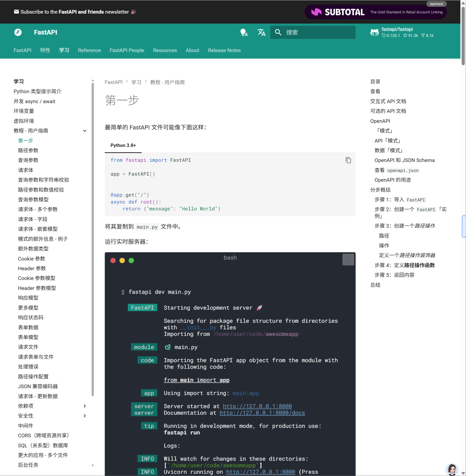
Task: Toggle the light/dark theme switcher icon
Action: tap(244, 32)
